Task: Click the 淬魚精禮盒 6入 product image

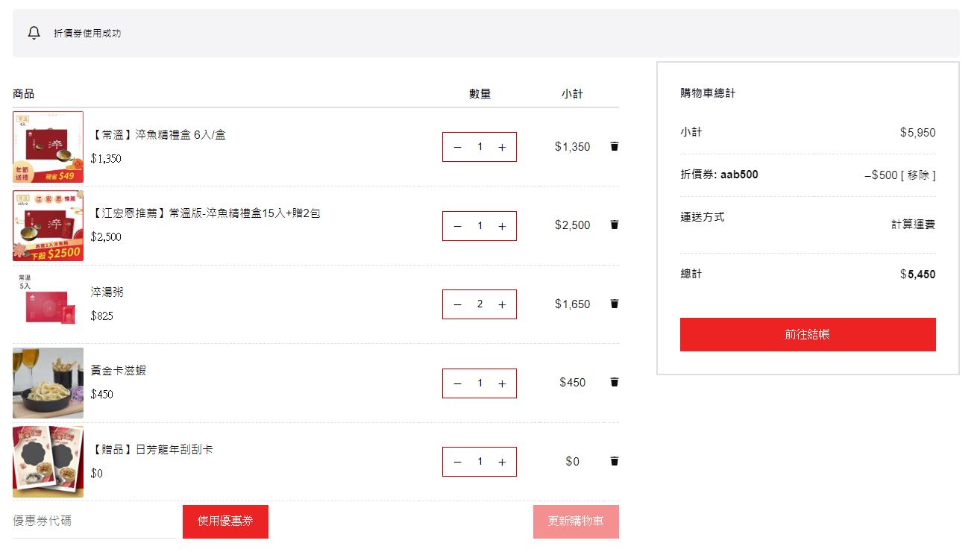Action: point(48,147)
